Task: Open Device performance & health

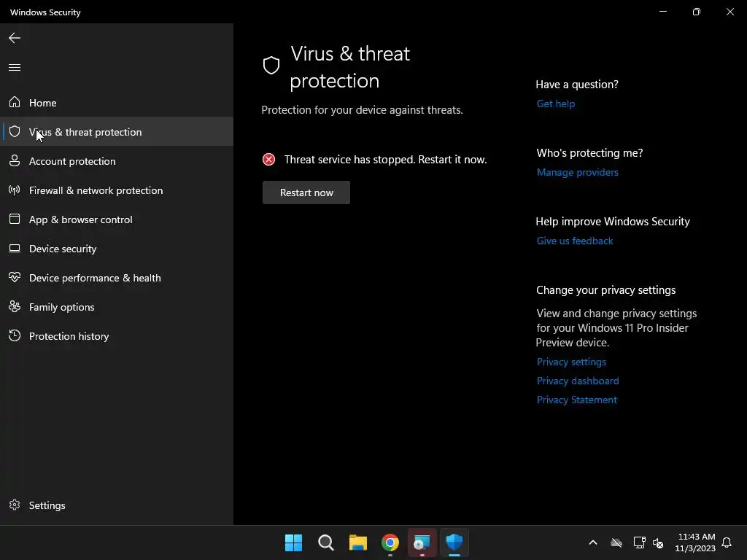Action: 117,278
